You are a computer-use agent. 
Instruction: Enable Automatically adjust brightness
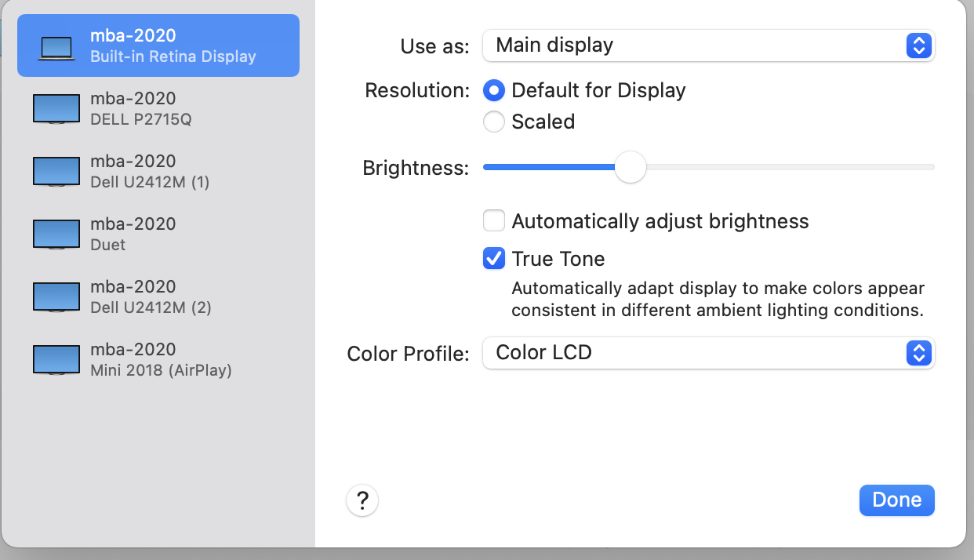(x=493, y=221)
